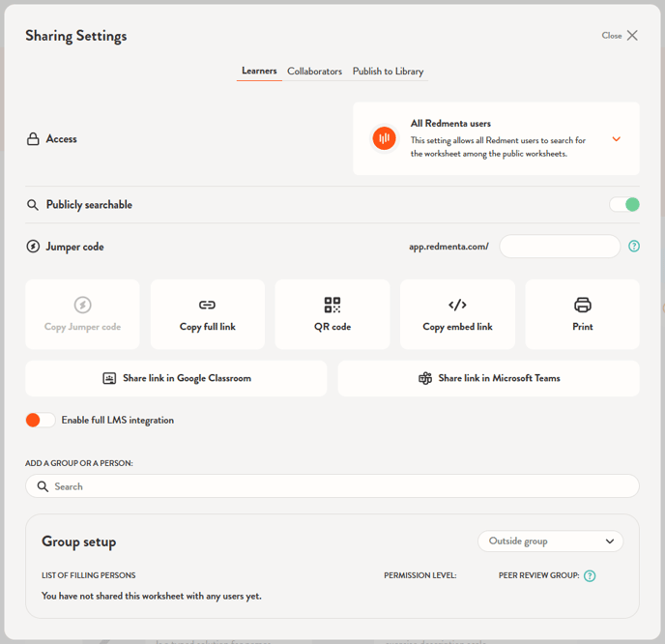Click the Print icon
This screenshot has height=644, width=665.
click(582, 306)
